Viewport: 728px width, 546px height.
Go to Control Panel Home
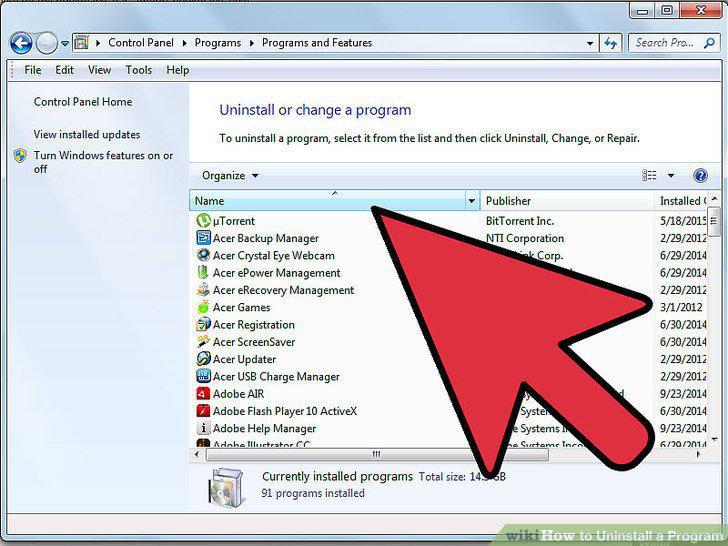[83, 102]
